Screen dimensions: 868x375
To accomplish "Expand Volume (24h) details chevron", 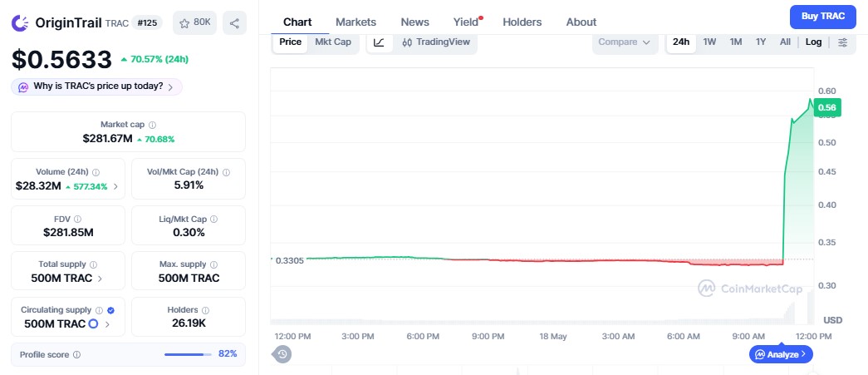I will point(115,187).
